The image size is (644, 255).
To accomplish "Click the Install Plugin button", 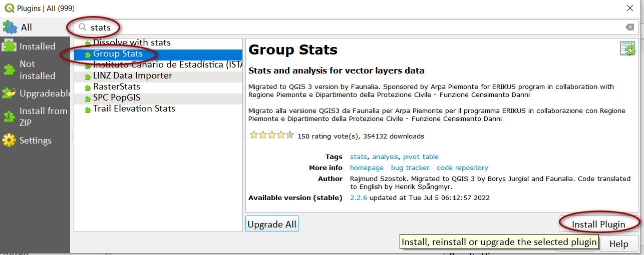I will click(x=598, y=224).
